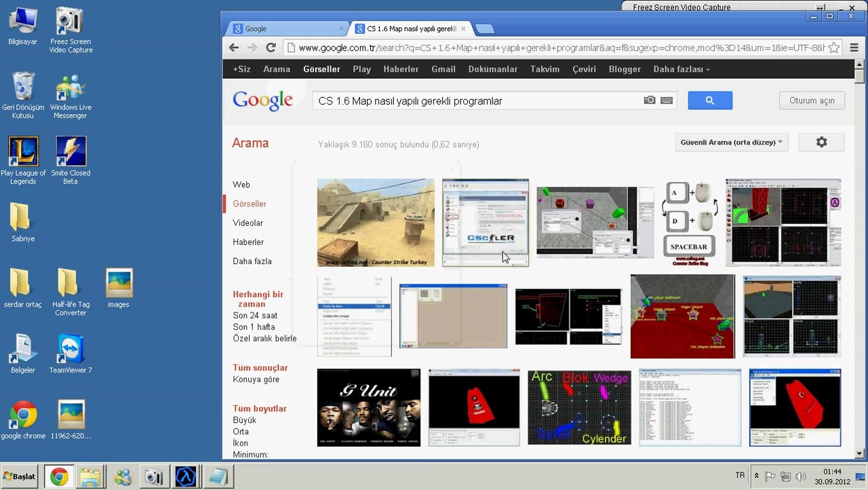Viewport: 868px width, 490px height.
Task: Open Bilgisayar desktop icon
Action: (x=23, y=28)
